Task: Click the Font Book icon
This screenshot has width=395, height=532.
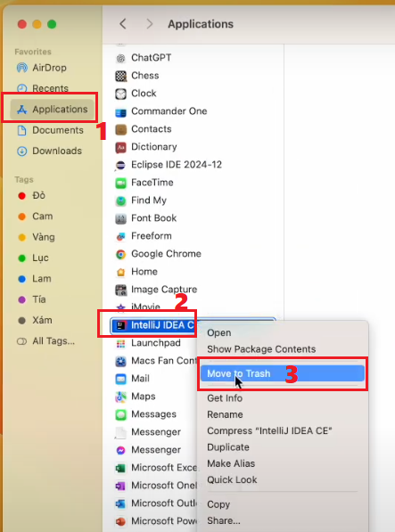Action: point(120,218)
